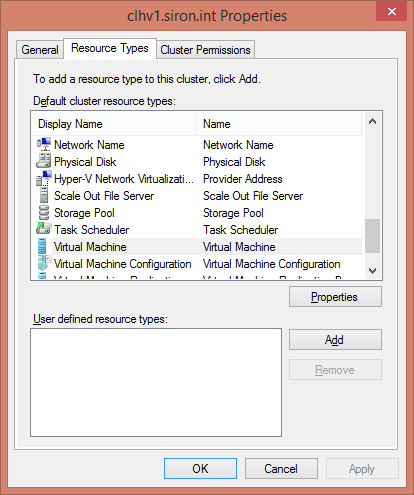Open the Cluster Permissions tab

(205, 50)
